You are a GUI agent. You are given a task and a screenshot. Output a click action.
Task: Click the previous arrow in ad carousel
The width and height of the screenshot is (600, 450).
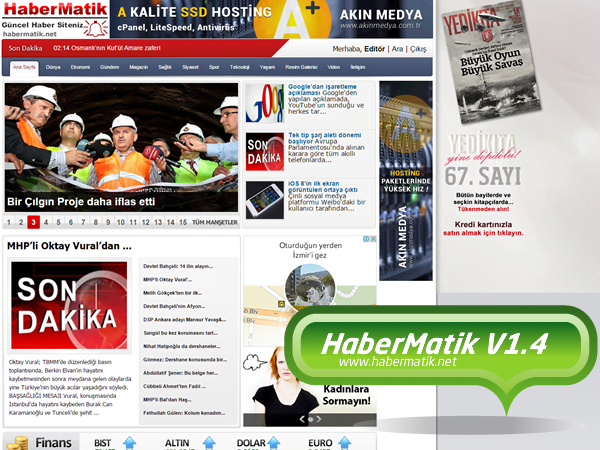(x=302, y=419)
